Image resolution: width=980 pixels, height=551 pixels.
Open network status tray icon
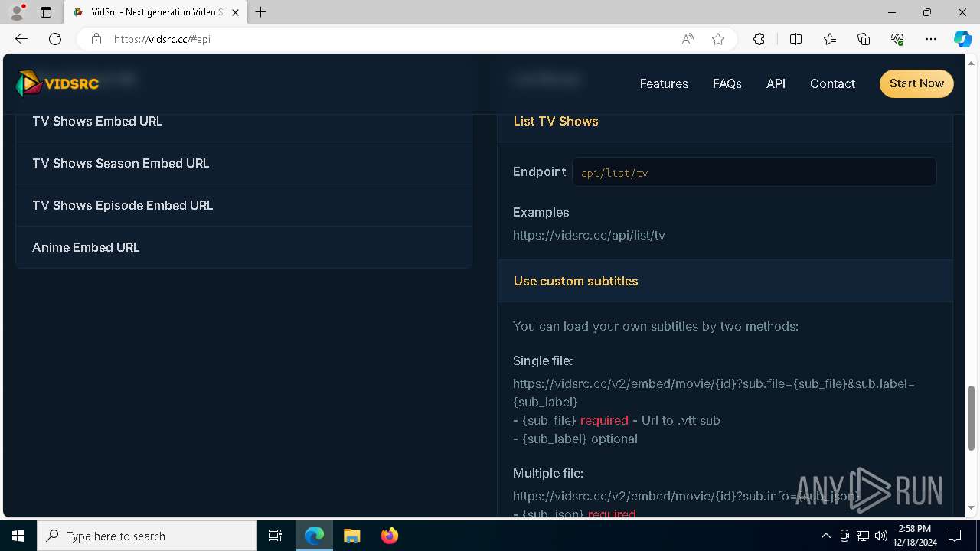863,536
